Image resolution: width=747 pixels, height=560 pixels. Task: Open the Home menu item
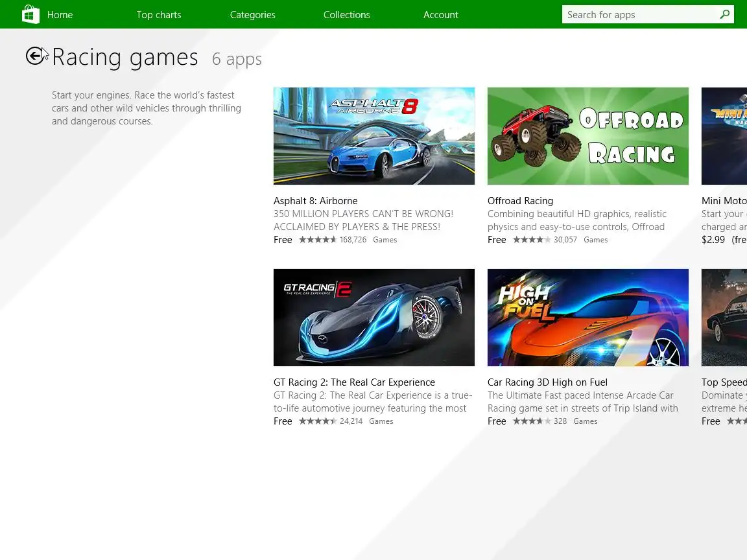point(60,15)
